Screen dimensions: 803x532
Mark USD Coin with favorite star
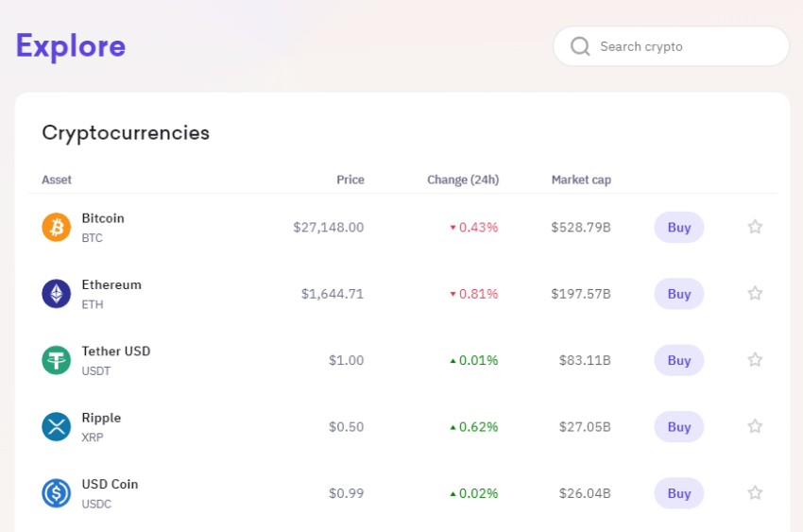(x=755, y=492)
